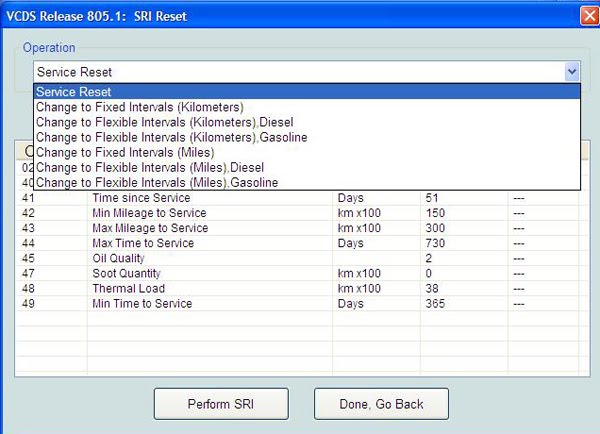Click the Soot Quantity value 0
This screenshot has width=600, height=434.
tap(429, 274)
